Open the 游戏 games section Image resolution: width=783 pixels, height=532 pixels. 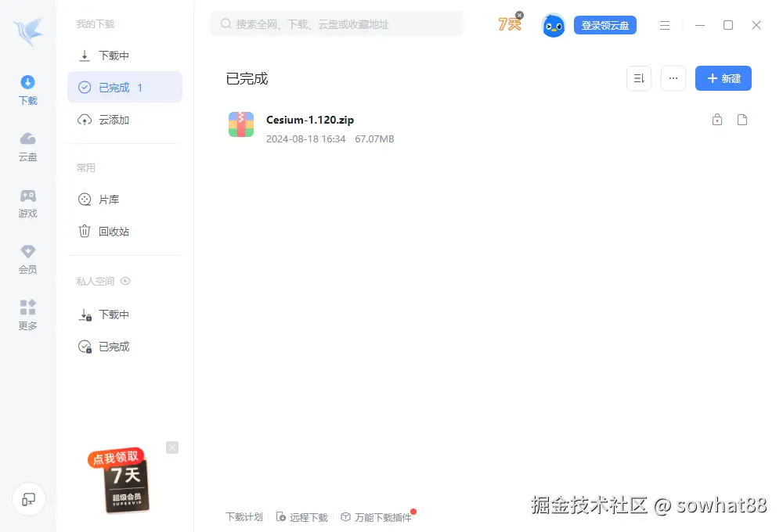(x=28, y=203)
